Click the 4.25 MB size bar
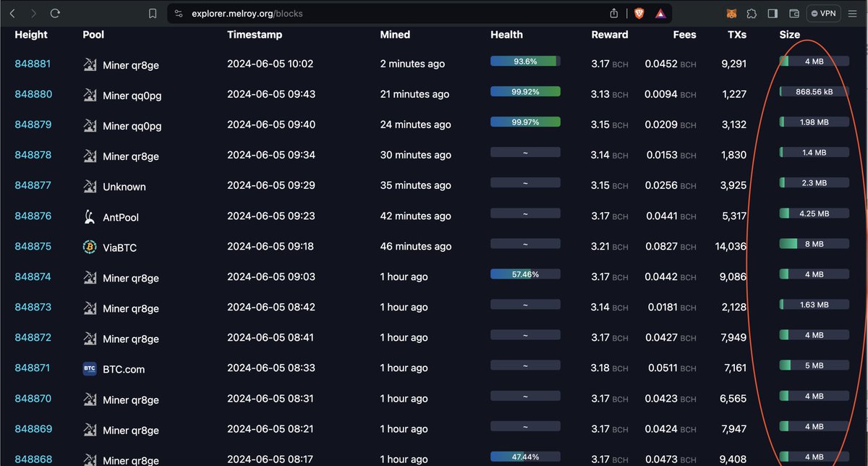 point(814,213)
